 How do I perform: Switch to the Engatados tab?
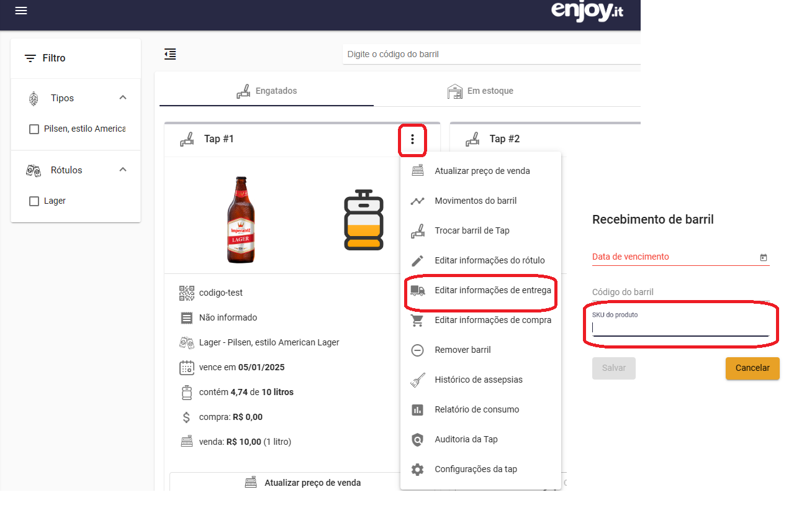point(267,91)
